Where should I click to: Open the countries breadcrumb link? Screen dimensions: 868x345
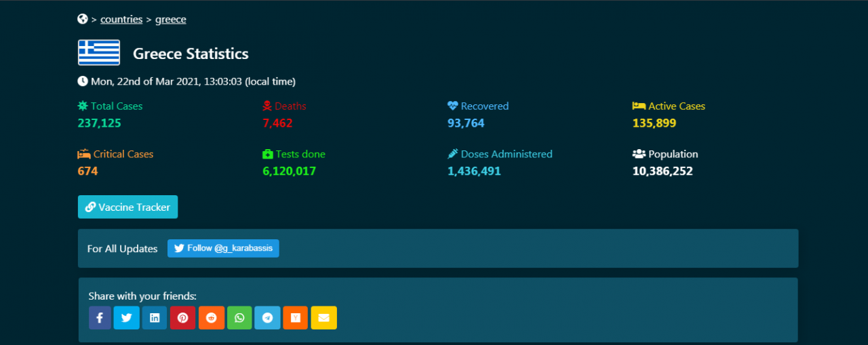(121, 20)
